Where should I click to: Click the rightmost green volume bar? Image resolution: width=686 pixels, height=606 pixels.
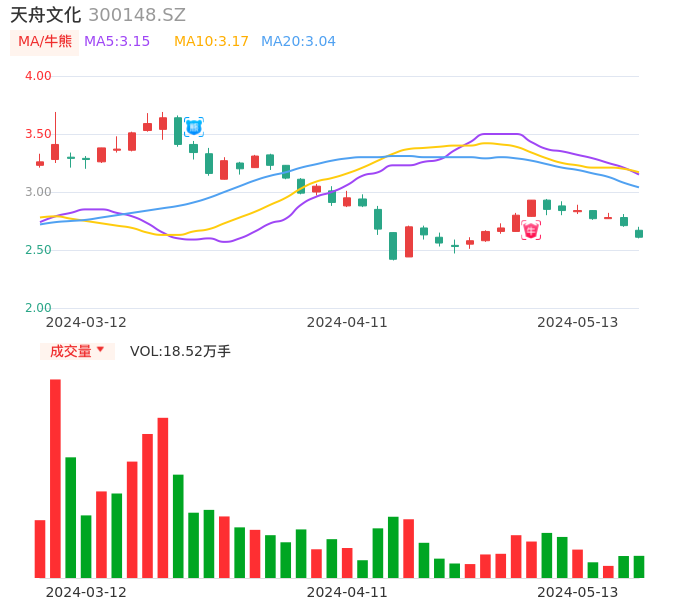[639, 566]
